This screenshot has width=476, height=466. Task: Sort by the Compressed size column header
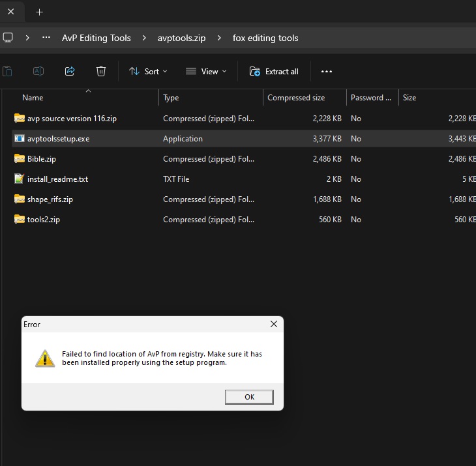(x=296, y=98)
